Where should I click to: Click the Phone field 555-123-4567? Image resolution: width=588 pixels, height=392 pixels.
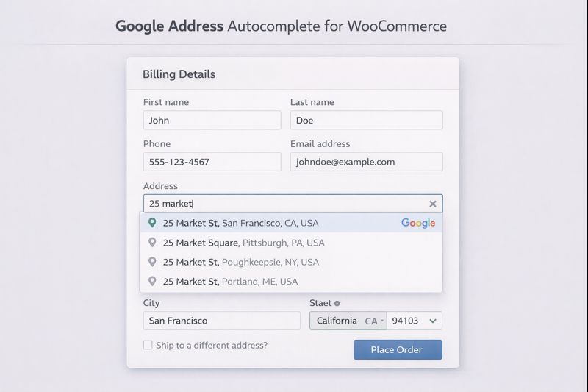[x=212, y=162]
